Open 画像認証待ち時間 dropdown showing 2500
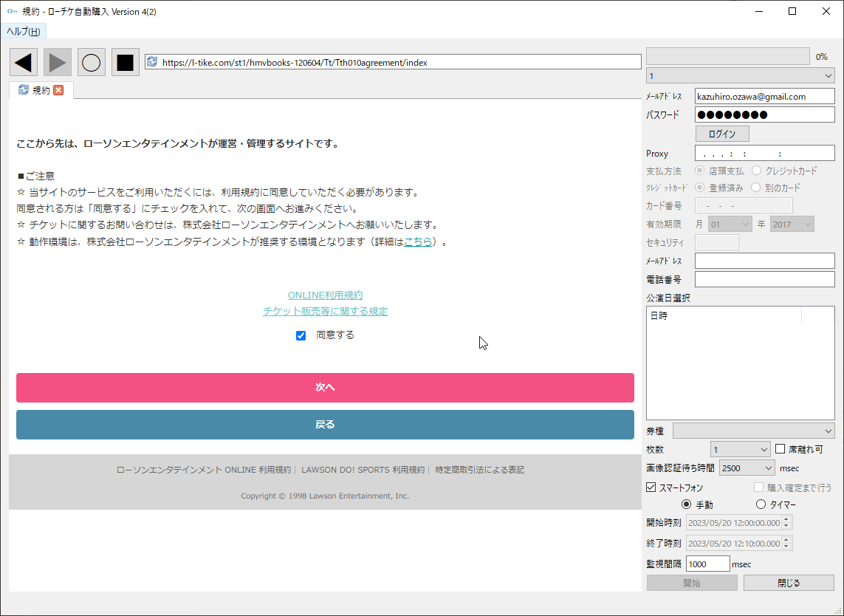The image size is (844, 616). [x=747, y=468]
